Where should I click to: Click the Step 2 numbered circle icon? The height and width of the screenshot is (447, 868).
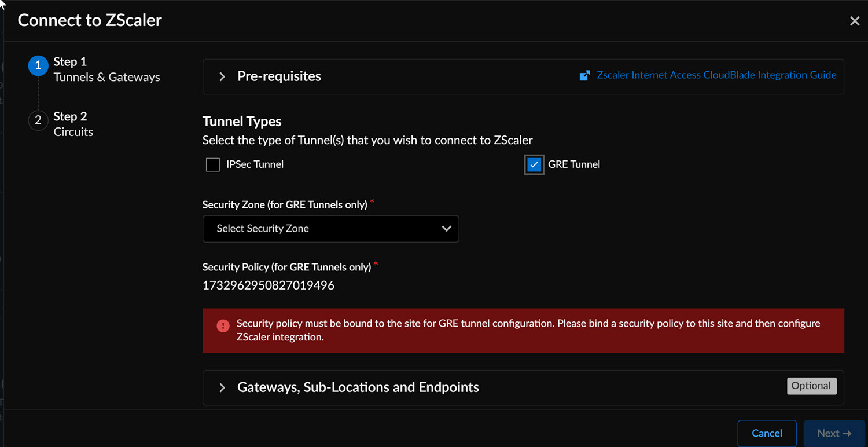coord(38,120)
